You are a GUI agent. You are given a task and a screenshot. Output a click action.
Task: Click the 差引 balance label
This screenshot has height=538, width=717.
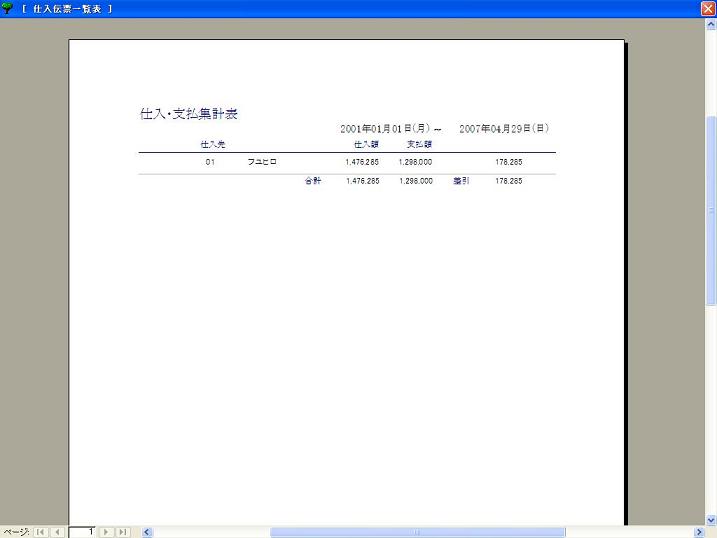click(461, 181)
